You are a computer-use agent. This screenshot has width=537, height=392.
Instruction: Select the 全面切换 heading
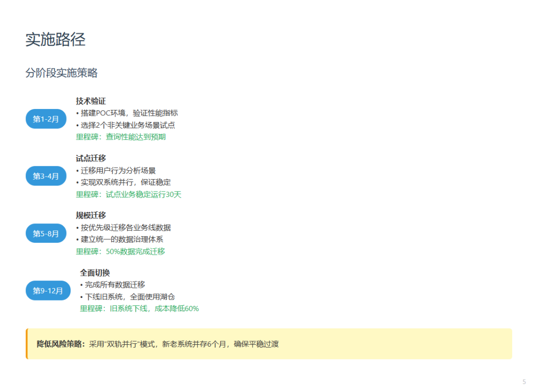95,273
